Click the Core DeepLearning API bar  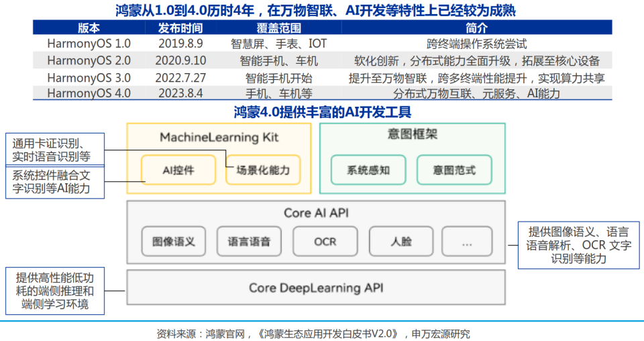click(x=316, y=287)
